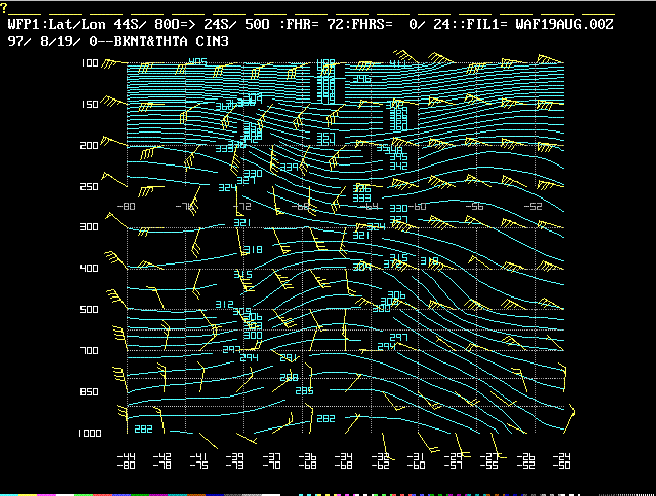Click the 288 theta contour label

pyautogui.click(x=289, y=378)
